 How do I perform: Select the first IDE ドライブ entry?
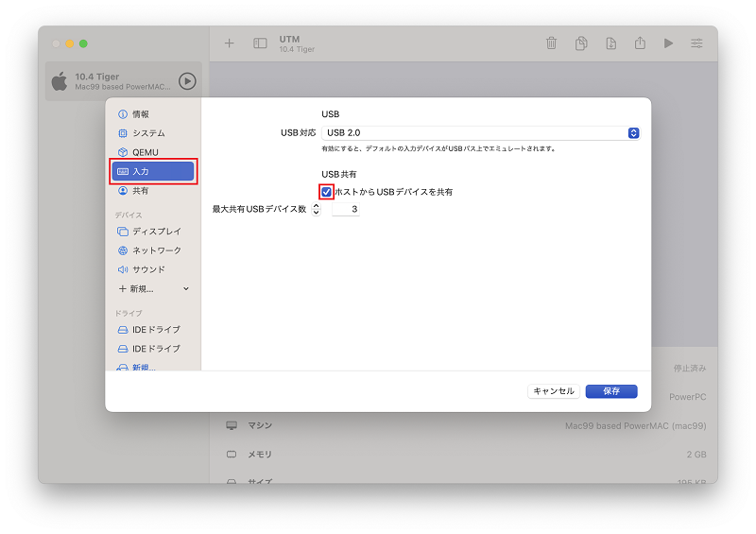(152, 330)
